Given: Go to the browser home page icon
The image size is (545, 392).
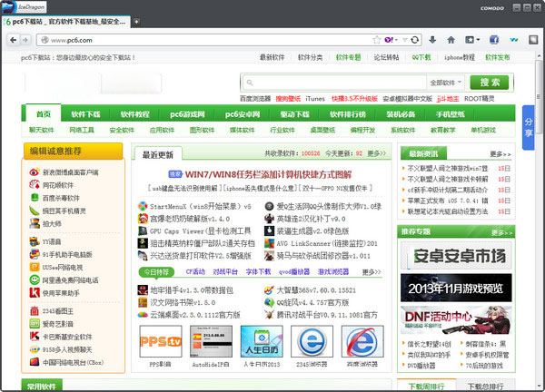Looking at the screenshot, I should [x=451, y=40].
